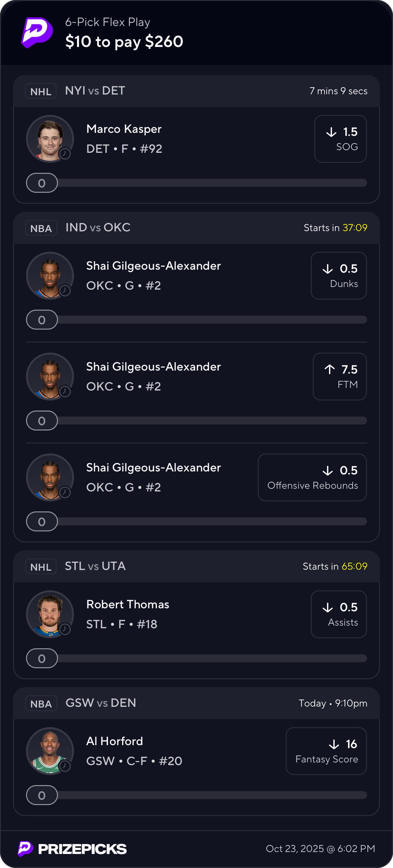
Task: Click Robert Thomas's zero progress indicator
Action: pos(42,658)
